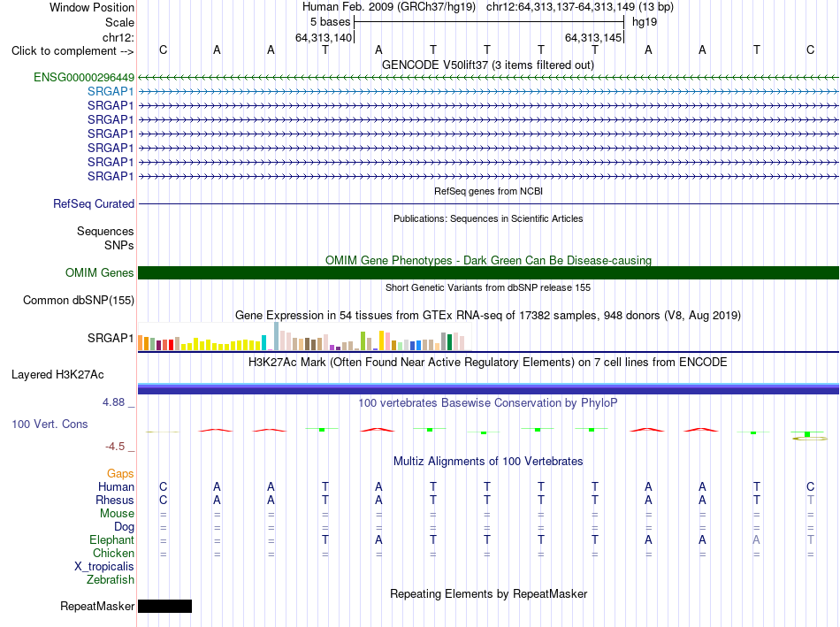This screenshot has height=627, width=840.
Task: Click the Sequences track label
Action: 105,231
